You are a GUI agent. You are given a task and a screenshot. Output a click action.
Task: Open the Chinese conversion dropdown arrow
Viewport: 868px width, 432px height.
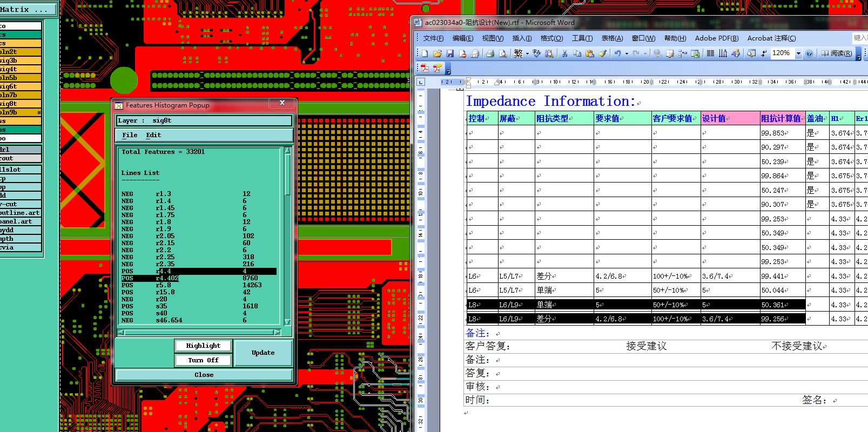[x=527, y=53]
